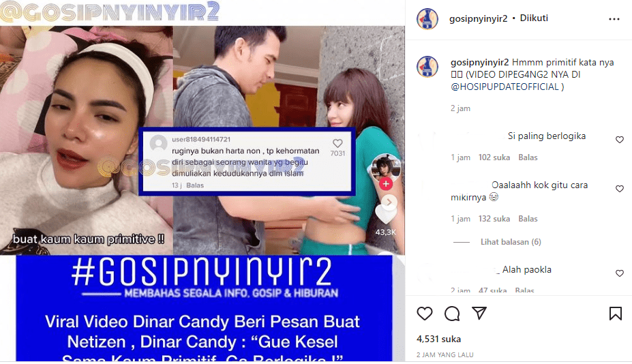The image size is (632, 364).
Task: Click the next-slide arrow on post image
Action: pyautogui.click(x=389, y=202)
